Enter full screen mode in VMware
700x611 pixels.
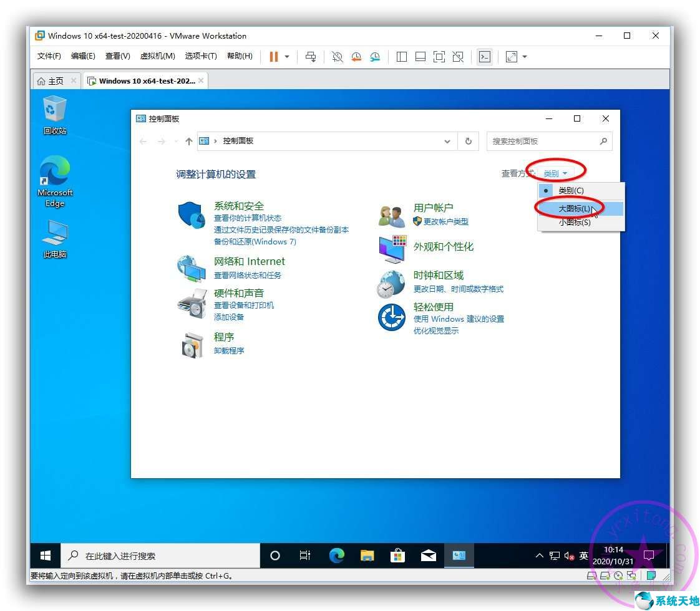tap(439, 57)
